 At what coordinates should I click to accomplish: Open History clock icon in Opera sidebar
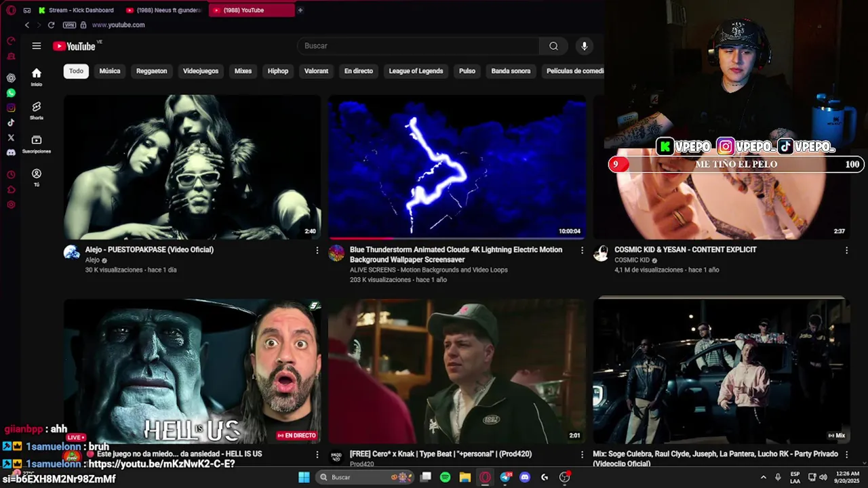11,175
